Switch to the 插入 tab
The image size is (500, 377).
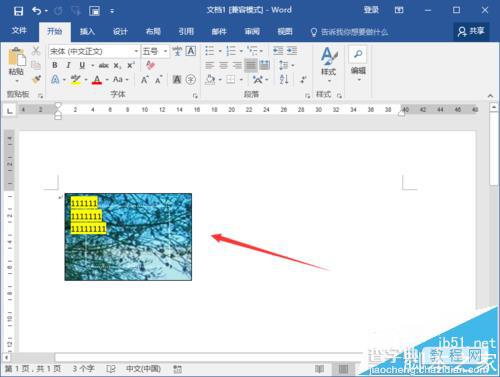(x=87, y=32)
